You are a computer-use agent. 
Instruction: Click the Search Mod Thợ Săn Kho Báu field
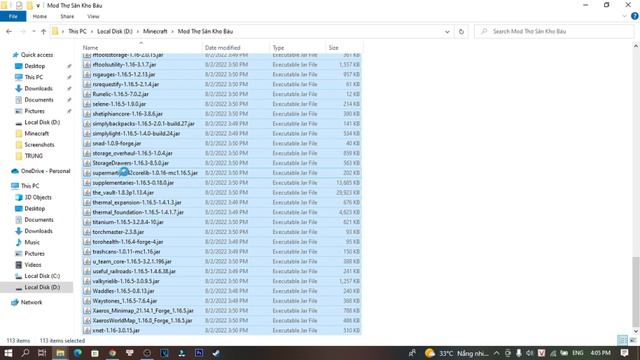554,31
